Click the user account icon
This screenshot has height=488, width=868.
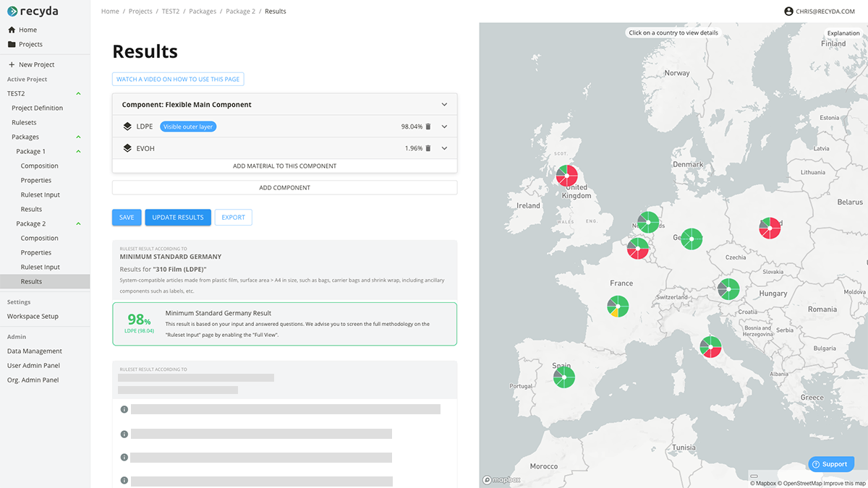pyautogui.click(x=788, y=12)
